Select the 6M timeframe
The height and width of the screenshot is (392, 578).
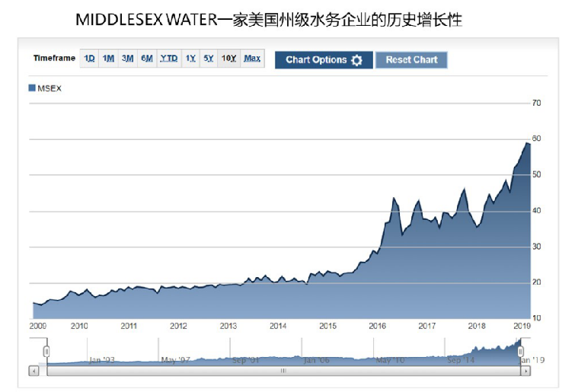(147, 58)
